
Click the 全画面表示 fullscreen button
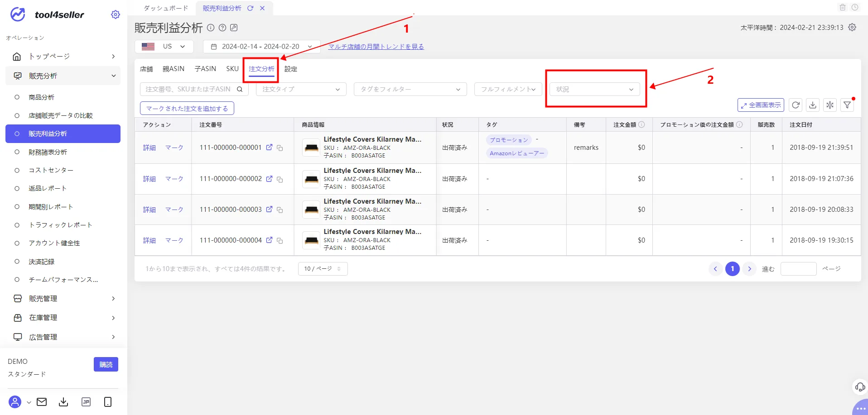click(x=761, y=105)
